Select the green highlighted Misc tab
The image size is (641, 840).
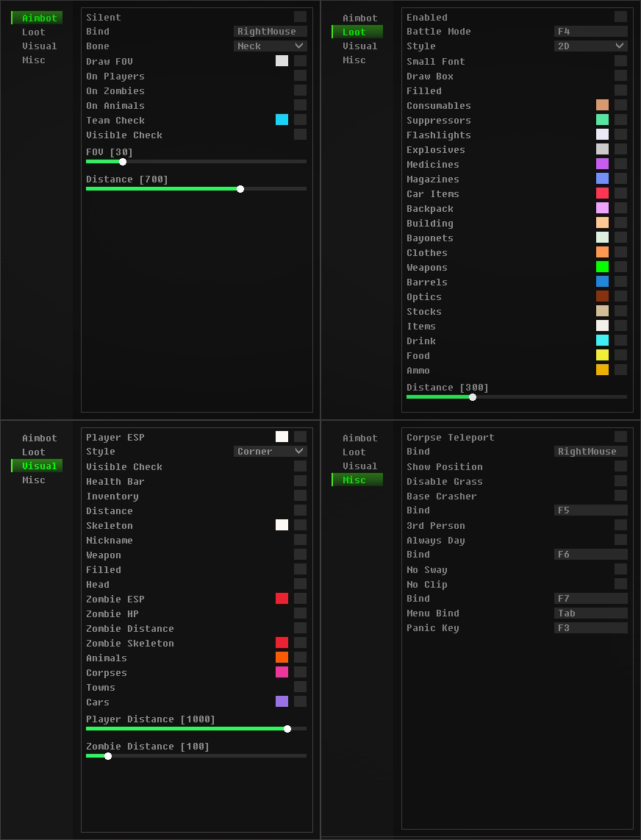(x=358, y=480)
